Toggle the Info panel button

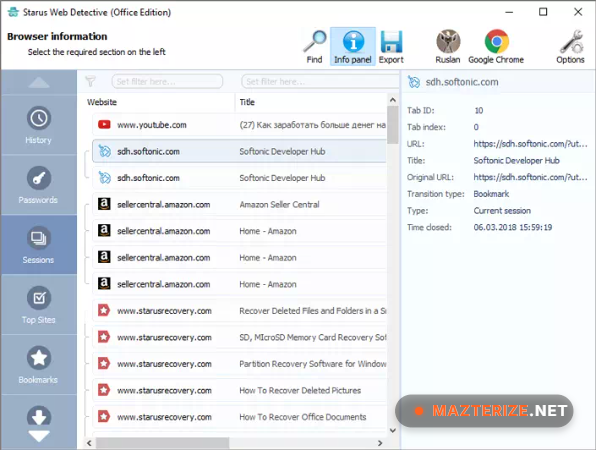pyautogui.click(x=353, y=47)
